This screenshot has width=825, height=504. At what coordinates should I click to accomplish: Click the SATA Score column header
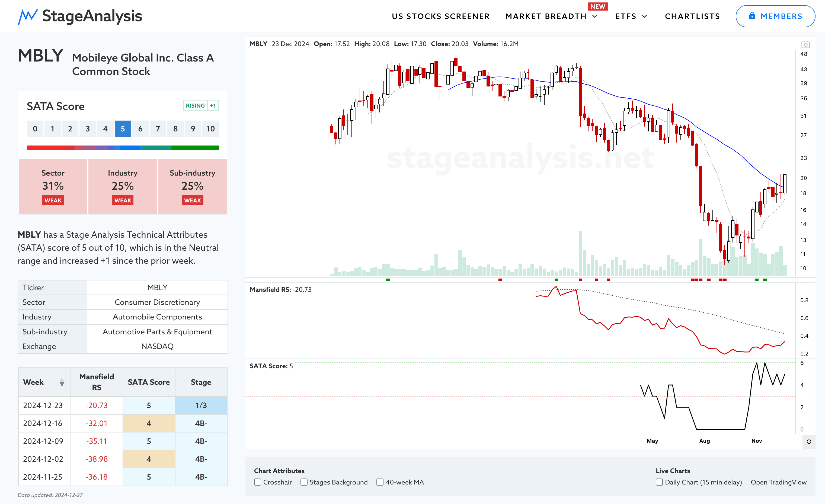pyautogui.click(x=149, y=382)
